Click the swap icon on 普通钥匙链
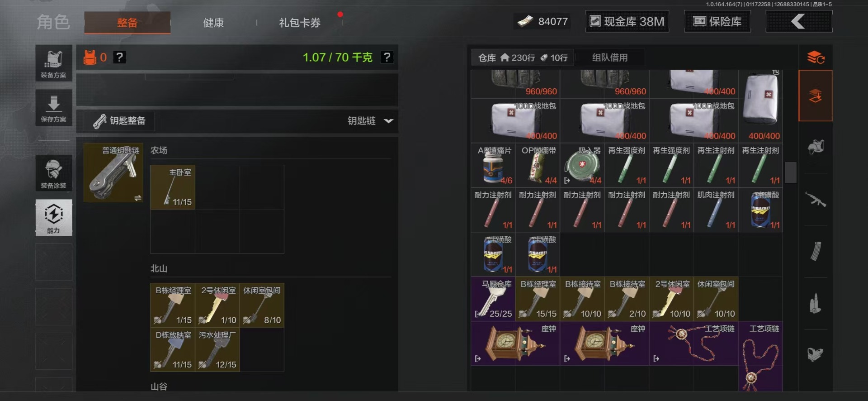Screen dimensions: 868x401 coord(137,198)
